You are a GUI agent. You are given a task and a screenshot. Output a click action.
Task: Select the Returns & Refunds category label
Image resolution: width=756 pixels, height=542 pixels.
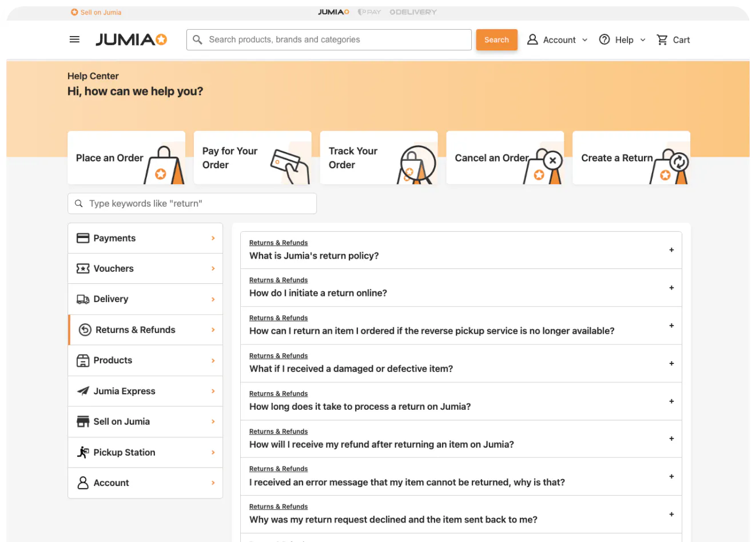136,330
